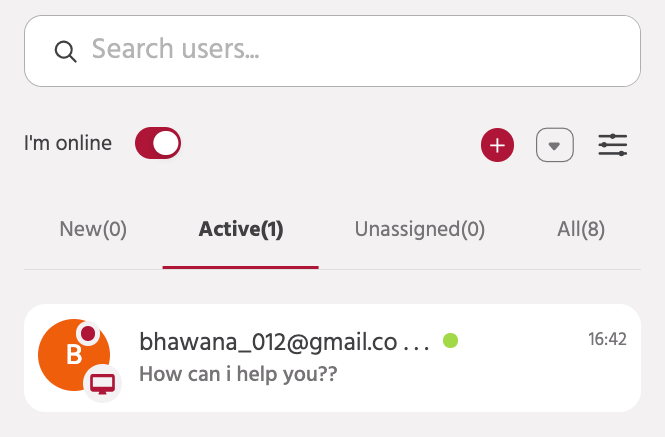Click the 16:42 timestamp
The image size is (665, 437).
click(607, 340)
